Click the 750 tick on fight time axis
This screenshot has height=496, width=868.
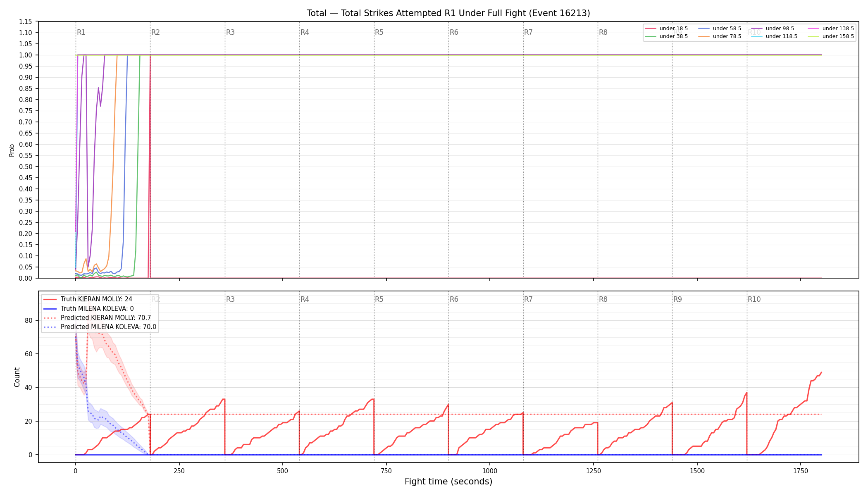pos(386,471)
